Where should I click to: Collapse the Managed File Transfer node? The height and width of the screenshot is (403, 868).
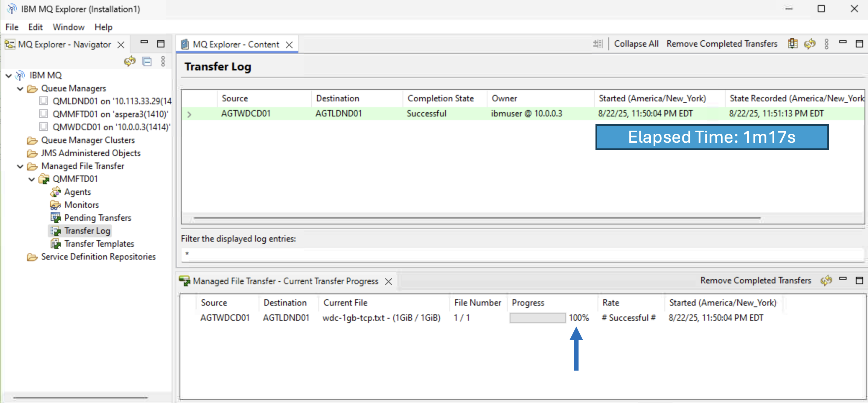[x=20, y=166]
